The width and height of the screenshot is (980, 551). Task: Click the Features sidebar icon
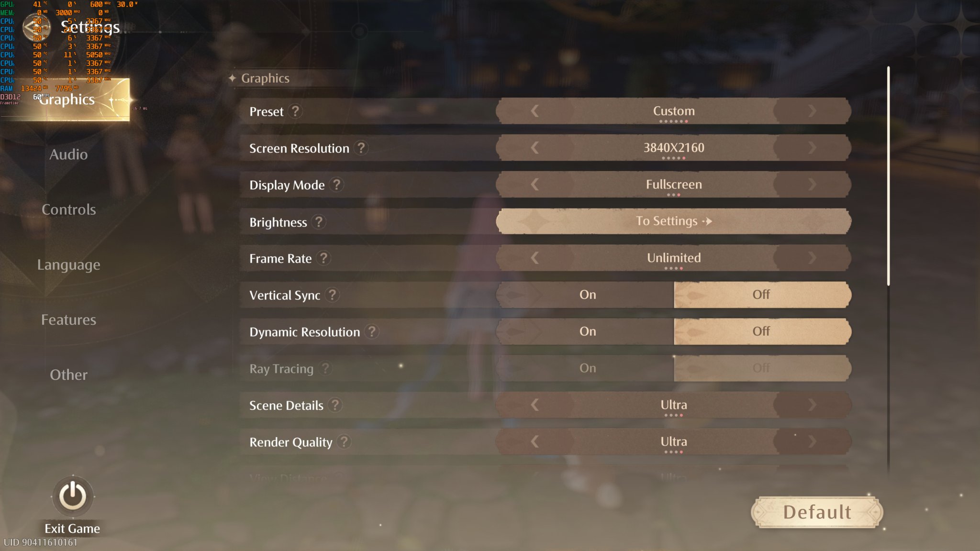point(68,319)
